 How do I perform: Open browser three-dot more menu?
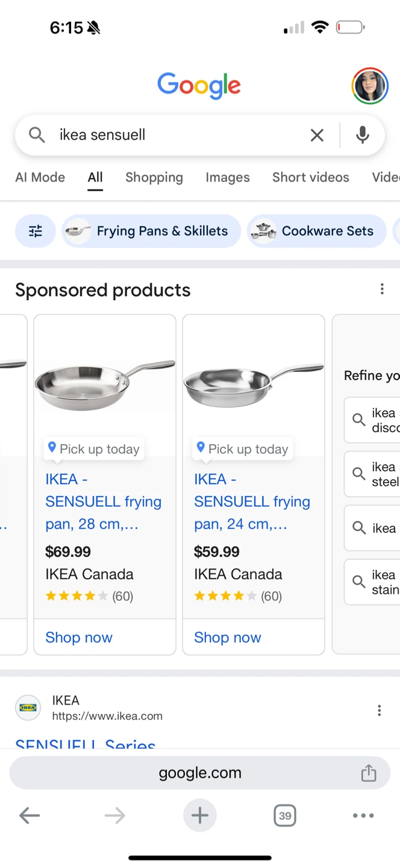(363, 816)
